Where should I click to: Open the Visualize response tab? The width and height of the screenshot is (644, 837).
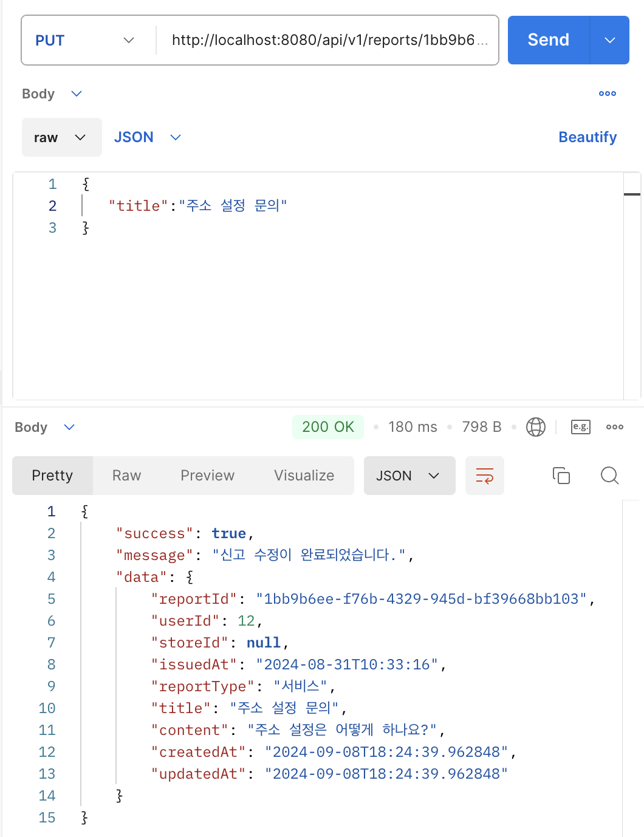pos(304,476)
